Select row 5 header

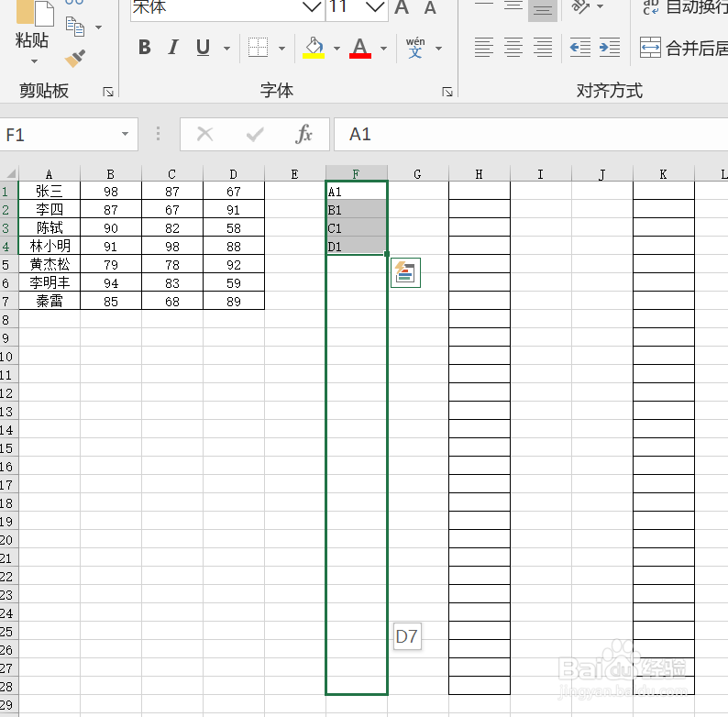click(8, 265)
